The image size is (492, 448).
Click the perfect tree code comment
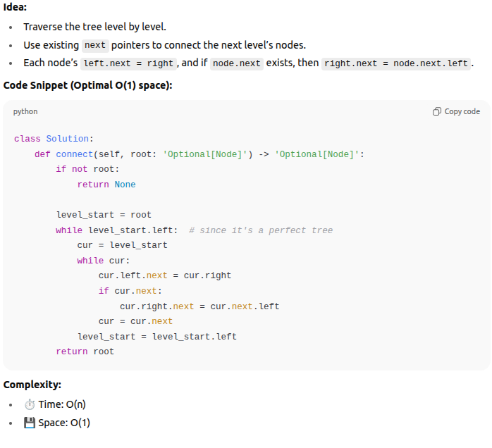pyautogui.click(x=261, y=230)
